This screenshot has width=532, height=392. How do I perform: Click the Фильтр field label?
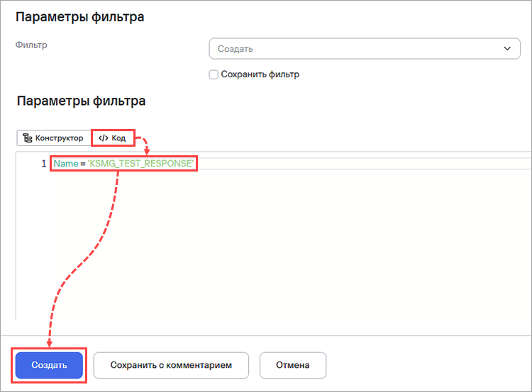[x=31, y=45]
